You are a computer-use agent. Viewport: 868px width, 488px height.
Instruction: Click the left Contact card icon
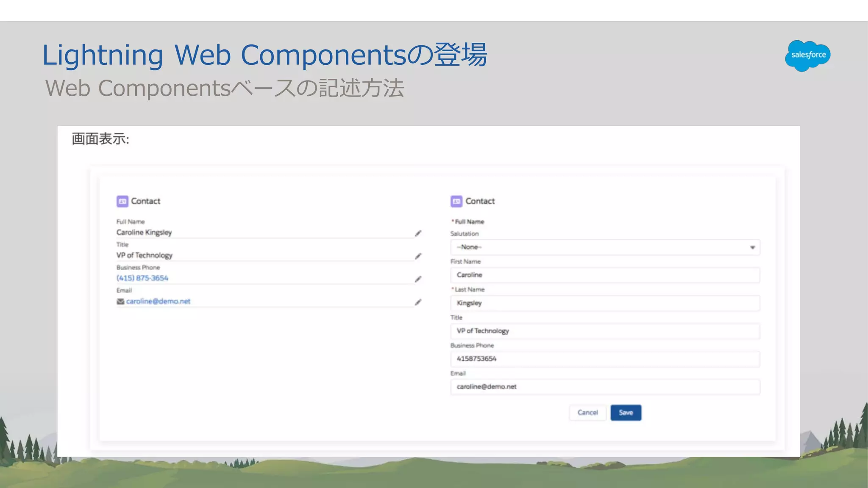point(122,201)
